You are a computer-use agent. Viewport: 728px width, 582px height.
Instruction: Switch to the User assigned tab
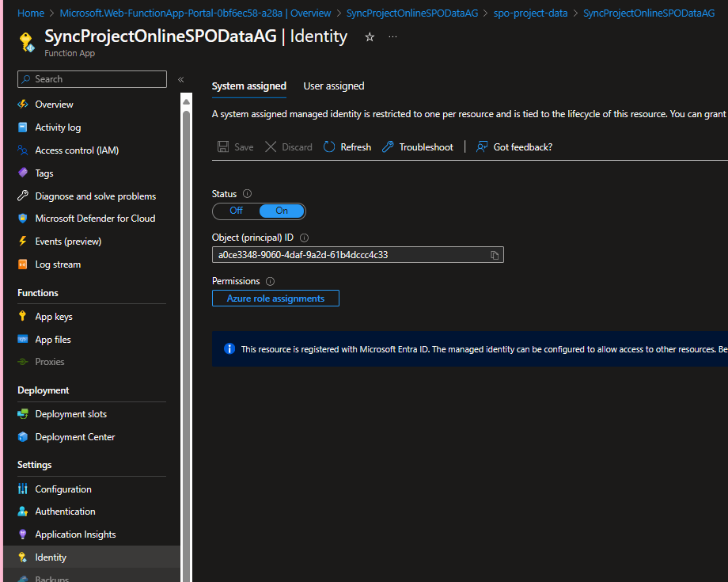pyautogui.click(x=335, y=86)
